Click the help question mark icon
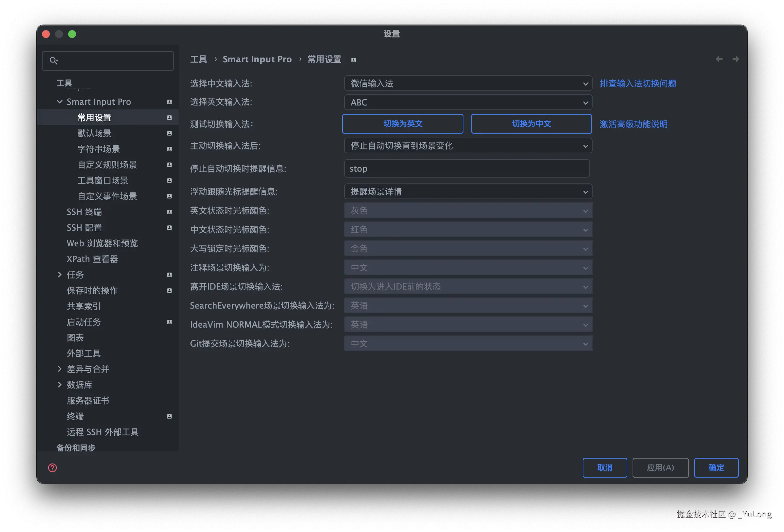This screenshot has height=532, width=784. tap(52, 467)
